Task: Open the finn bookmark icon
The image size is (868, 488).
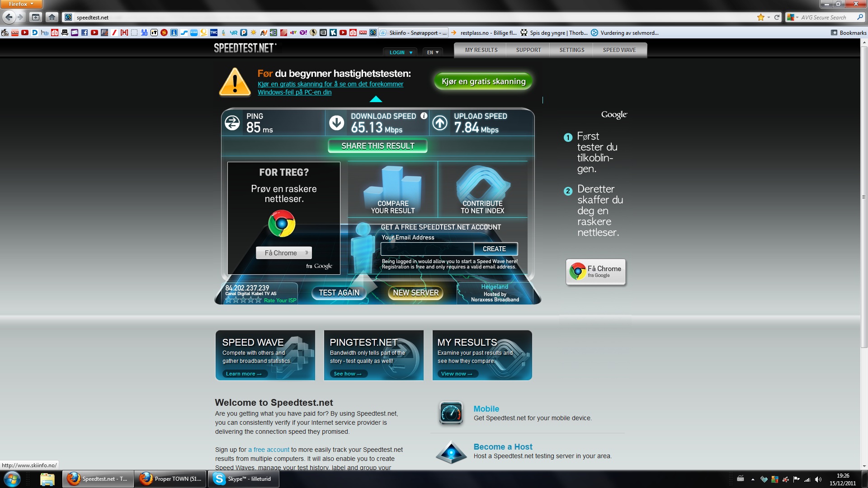Action: click(x=194, y=33)
